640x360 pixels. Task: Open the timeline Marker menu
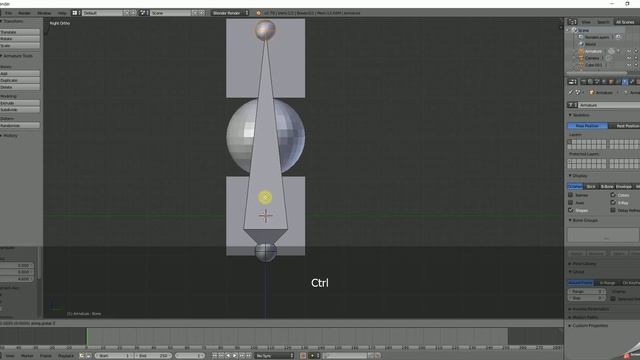(x=27, y=356)
